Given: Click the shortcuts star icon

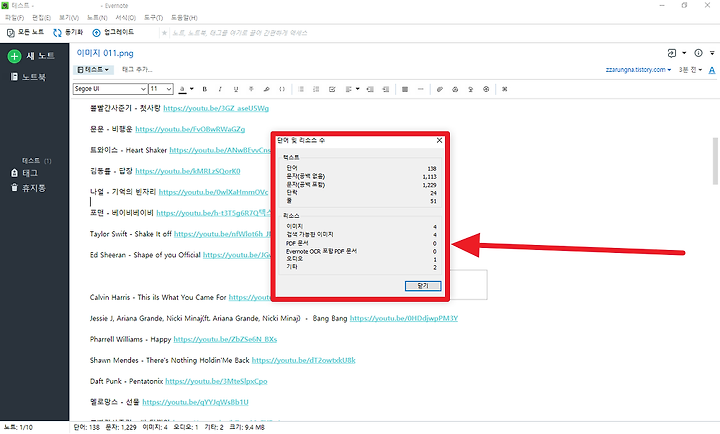Looking at the screenshot, I should [x=164, y=33].
